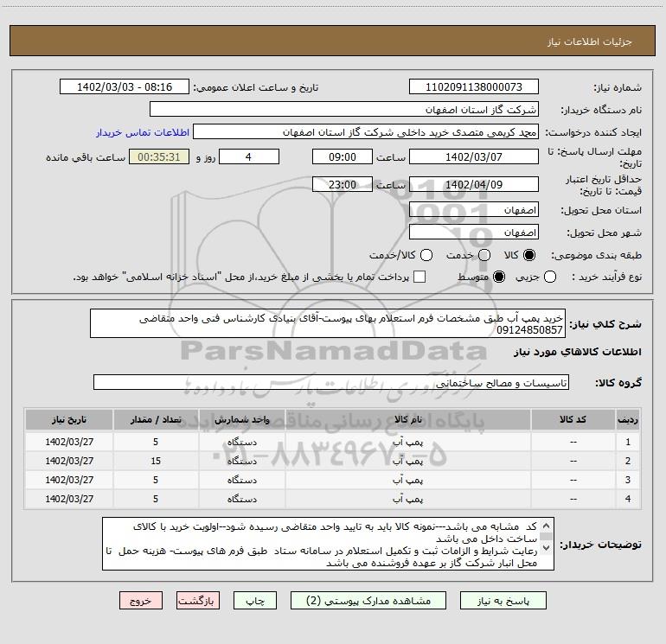This screenshot has height=644, width=666.
Task: Click the کد کالا column header
Action: pos(573,420)
